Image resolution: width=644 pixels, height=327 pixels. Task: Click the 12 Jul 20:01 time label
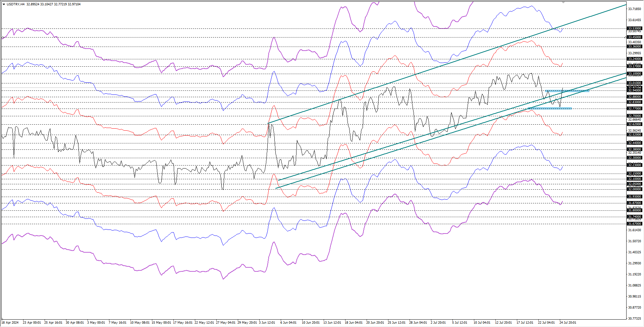504,323
